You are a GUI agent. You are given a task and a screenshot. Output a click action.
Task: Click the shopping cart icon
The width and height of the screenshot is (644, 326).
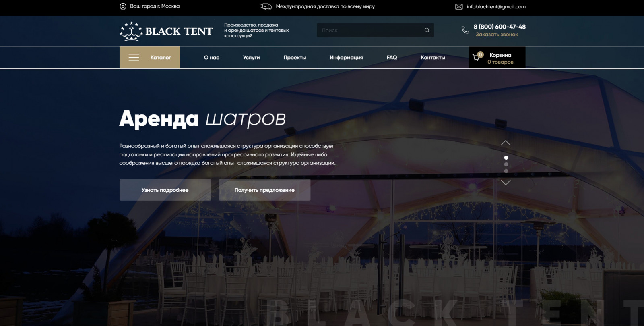(x=476, y=57)
